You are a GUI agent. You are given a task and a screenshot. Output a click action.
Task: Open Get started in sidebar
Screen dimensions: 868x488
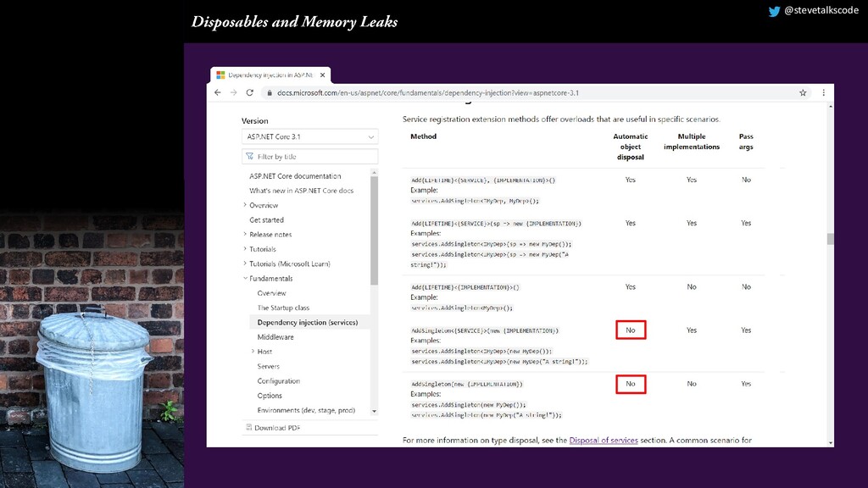tap(266, 219)
